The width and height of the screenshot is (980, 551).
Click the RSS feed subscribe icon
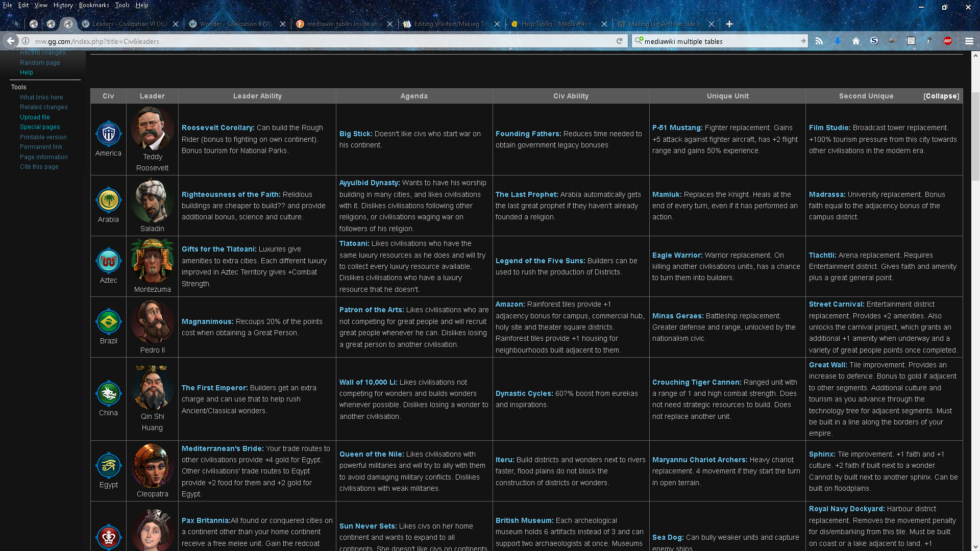click(819, 41)
